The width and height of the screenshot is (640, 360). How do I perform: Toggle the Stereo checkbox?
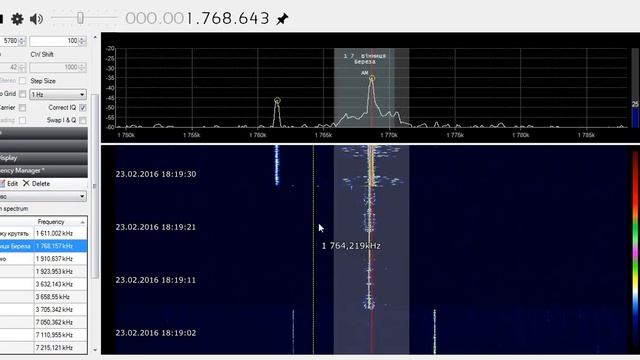coord(22,81)
